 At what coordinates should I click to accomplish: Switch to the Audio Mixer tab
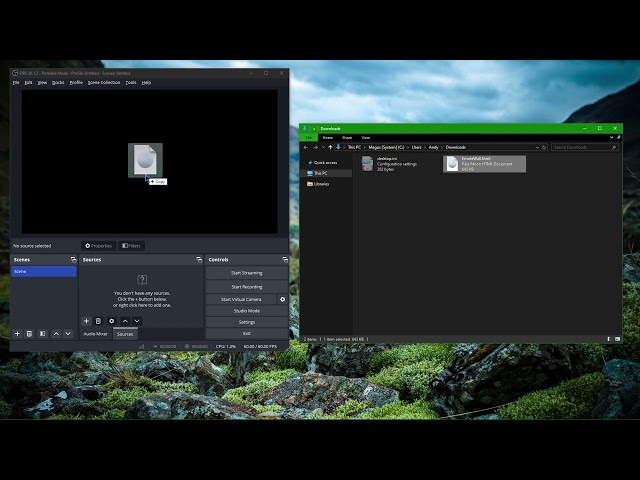click(96, 334)
